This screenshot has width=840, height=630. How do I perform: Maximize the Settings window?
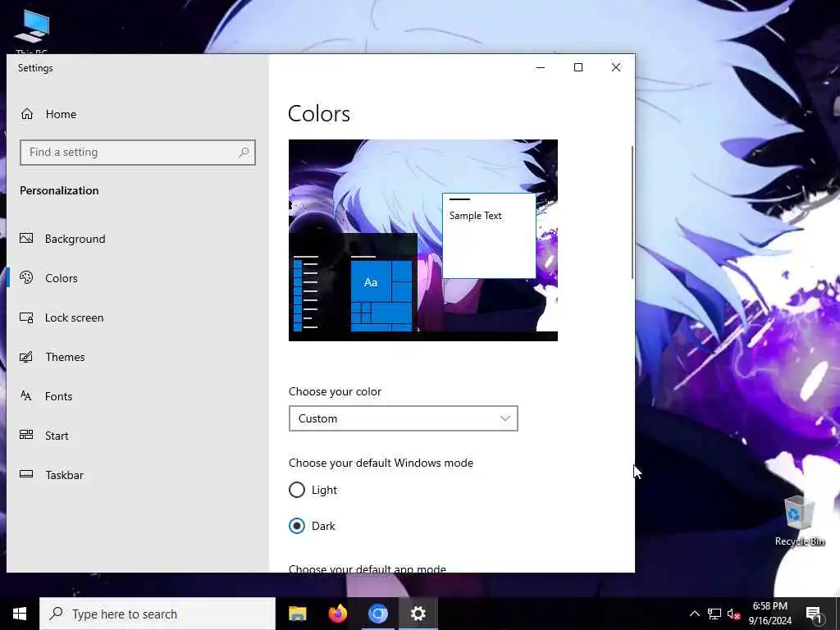(578, 67)
